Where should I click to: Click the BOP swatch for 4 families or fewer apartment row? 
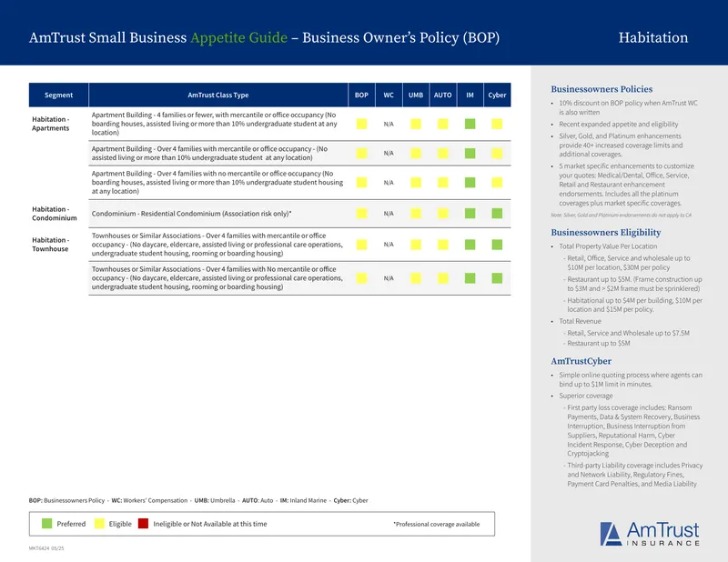tap(361, 124)
